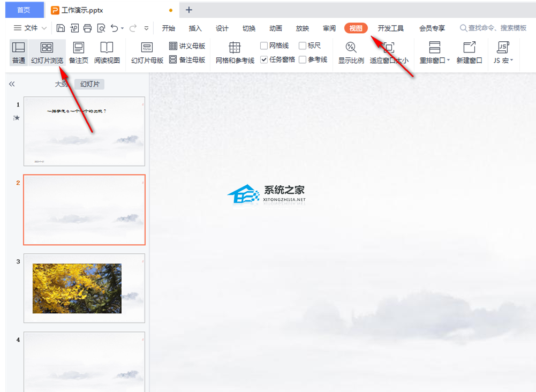Click 适应窗口大小 fit to window
The width and height of the screenshot is (536, 392).
pos(389,52)
